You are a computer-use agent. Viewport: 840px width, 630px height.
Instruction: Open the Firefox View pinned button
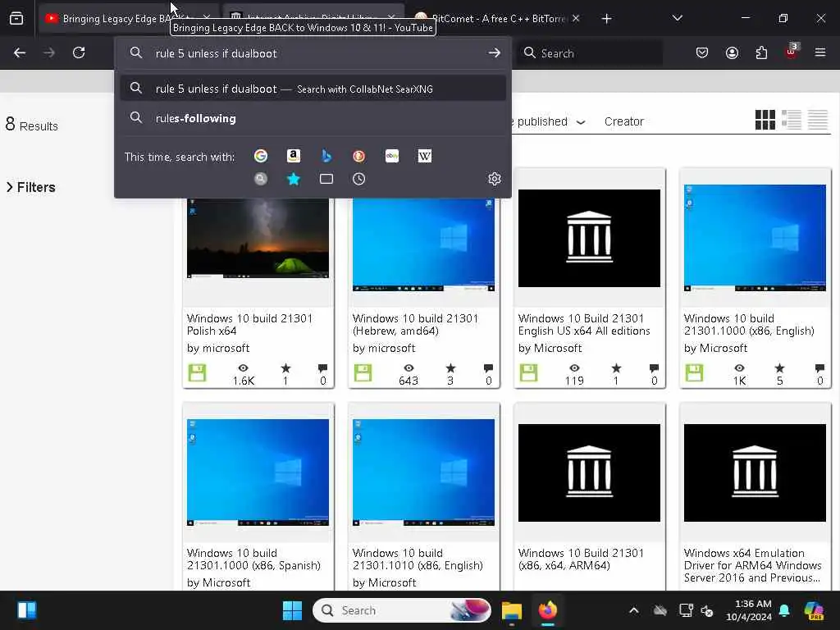pyautogui.click(x=16, y=18)
